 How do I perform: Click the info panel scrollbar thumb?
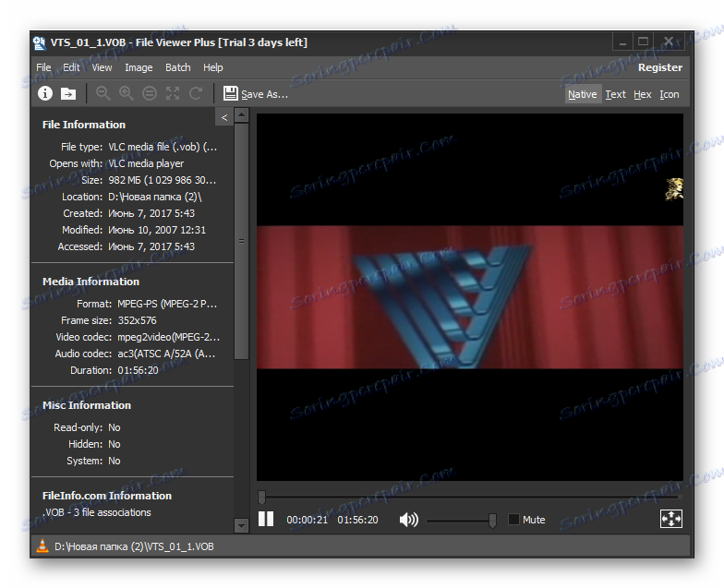(242, 240)
